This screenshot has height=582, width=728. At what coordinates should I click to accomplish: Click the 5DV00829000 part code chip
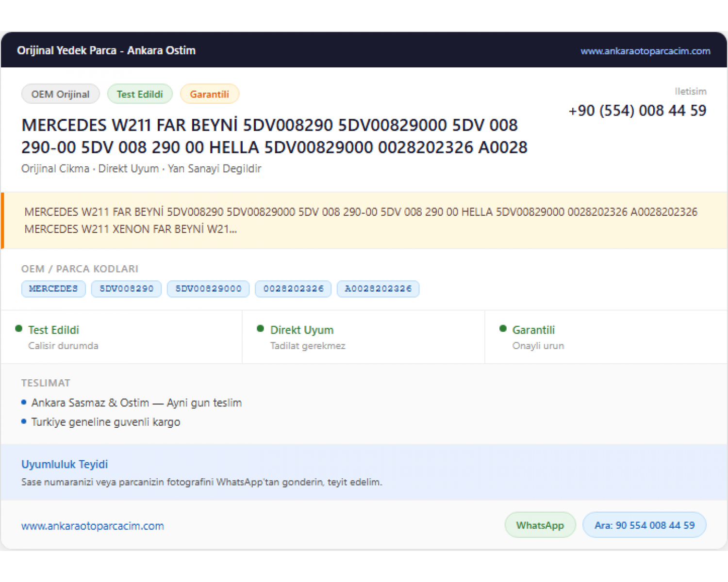point(208,289)
